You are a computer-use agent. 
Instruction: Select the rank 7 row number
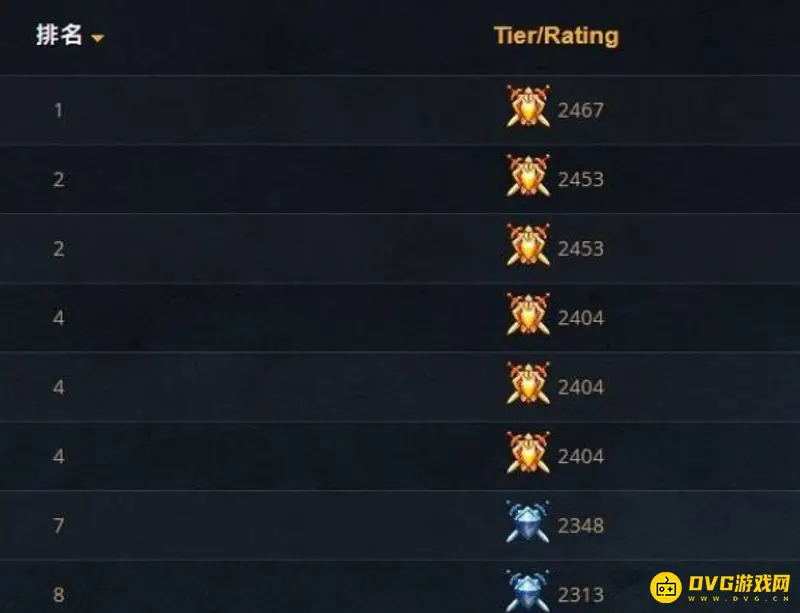tap(59, 526)
